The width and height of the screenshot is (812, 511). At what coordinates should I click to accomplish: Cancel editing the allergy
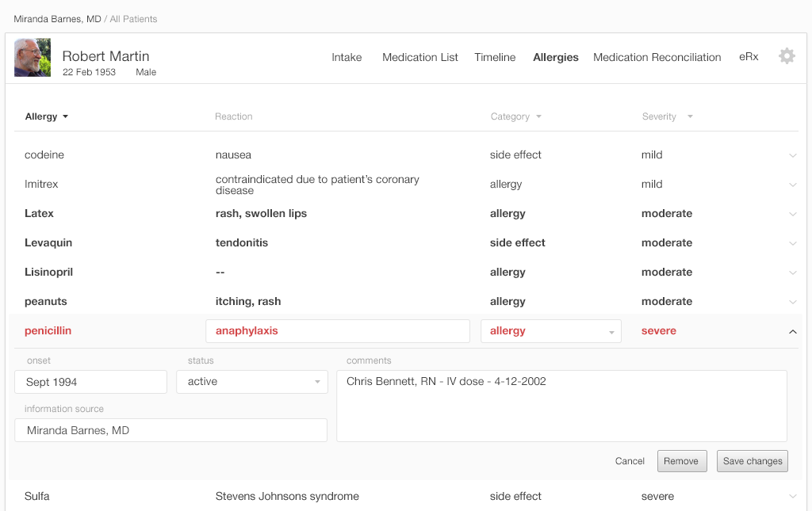coord(630,461)
